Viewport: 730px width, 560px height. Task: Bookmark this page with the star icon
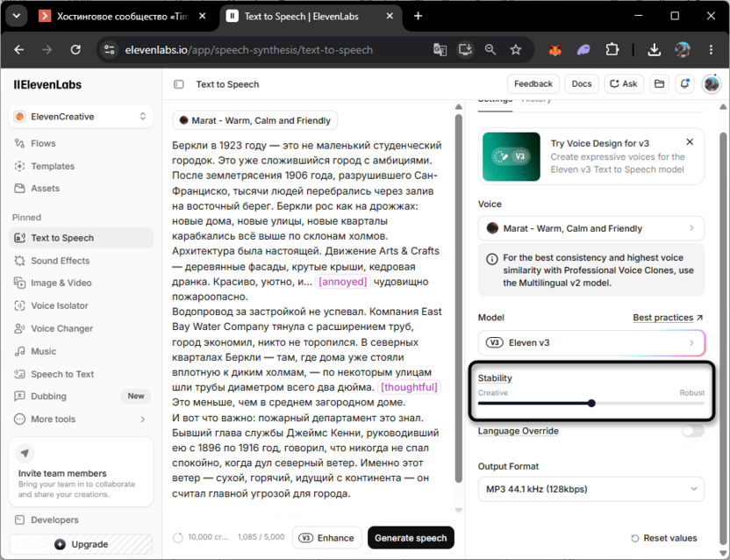click(x=515, y=49)
